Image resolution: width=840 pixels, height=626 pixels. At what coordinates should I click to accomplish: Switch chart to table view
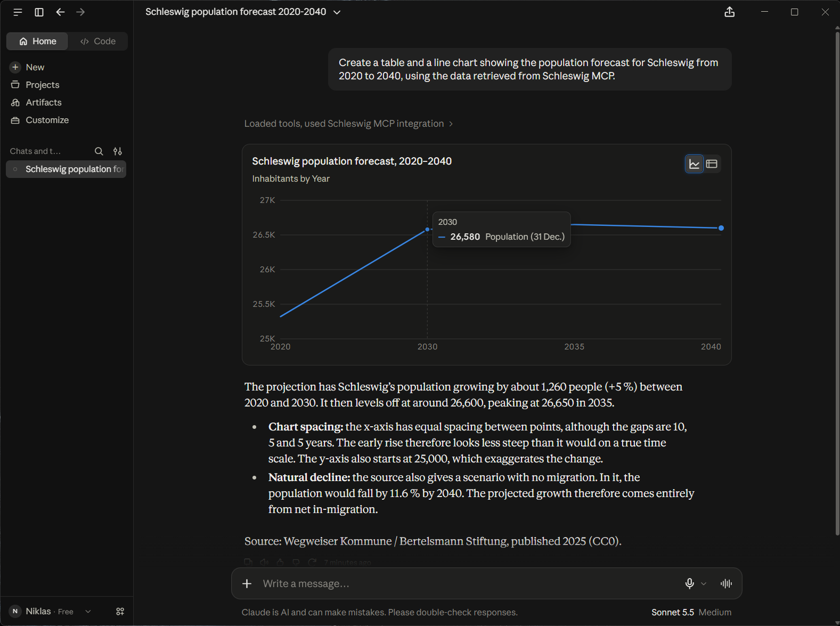(712, 164)
